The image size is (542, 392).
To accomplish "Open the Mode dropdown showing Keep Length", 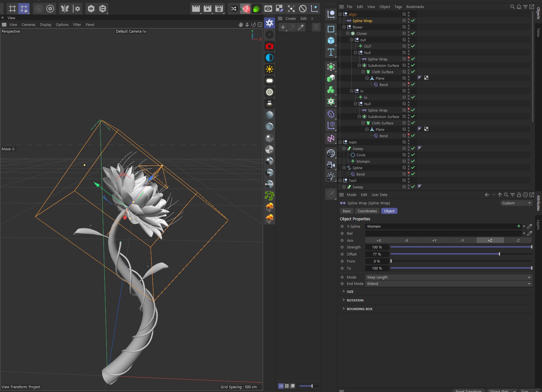I will point(448,277).
